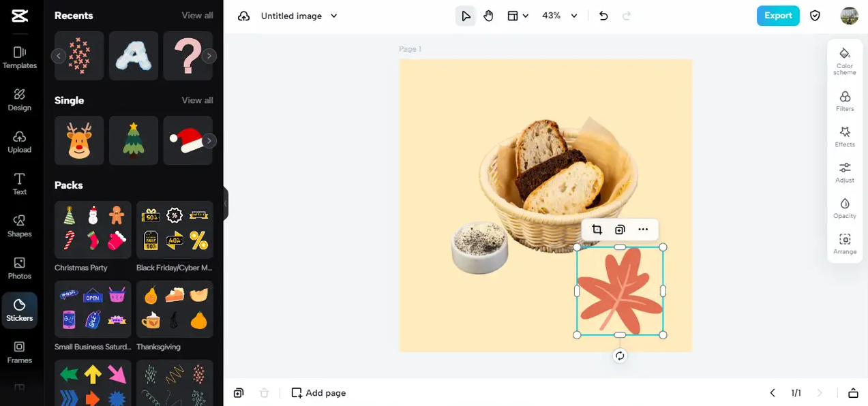The width and height of the screenshot is (868, 406).
Task: Add the Christmas tree sticker
Action: (134, 140)
